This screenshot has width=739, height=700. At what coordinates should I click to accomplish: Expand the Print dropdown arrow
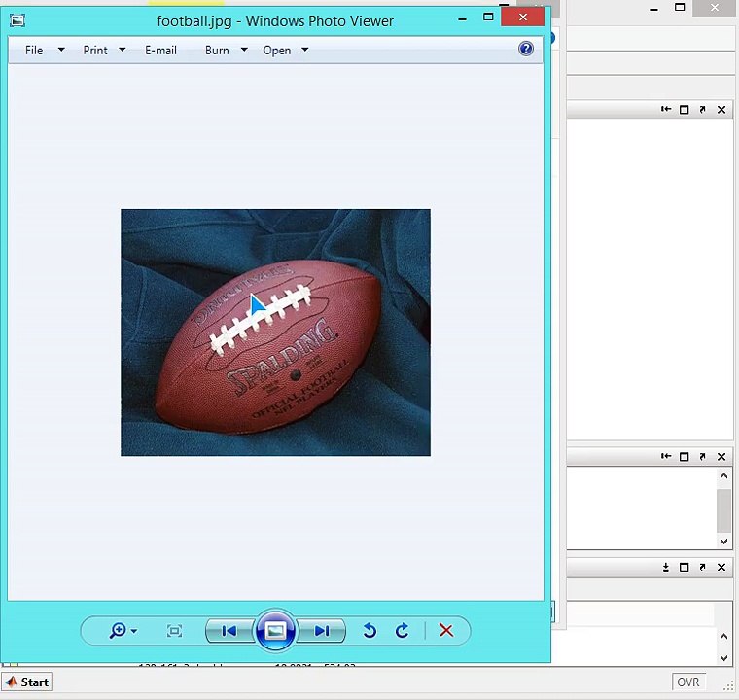(123, 49)
